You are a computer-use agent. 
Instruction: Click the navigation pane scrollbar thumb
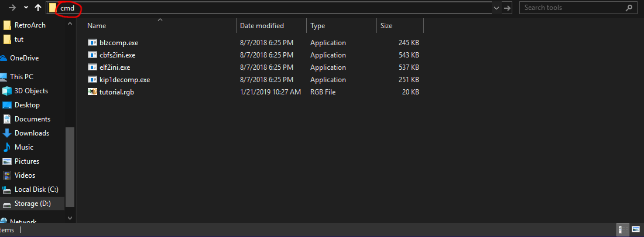(x=70, y=167)
